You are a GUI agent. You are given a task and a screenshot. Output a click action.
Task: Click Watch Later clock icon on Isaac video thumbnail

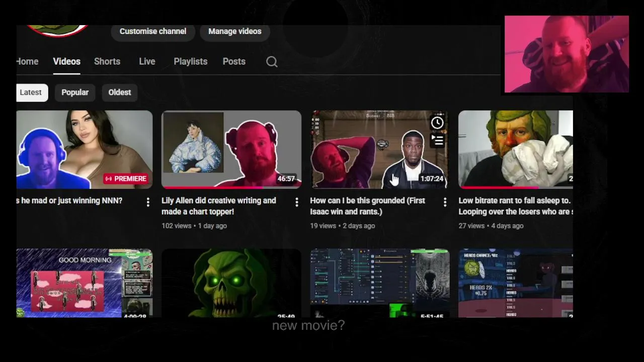point(437,123)
